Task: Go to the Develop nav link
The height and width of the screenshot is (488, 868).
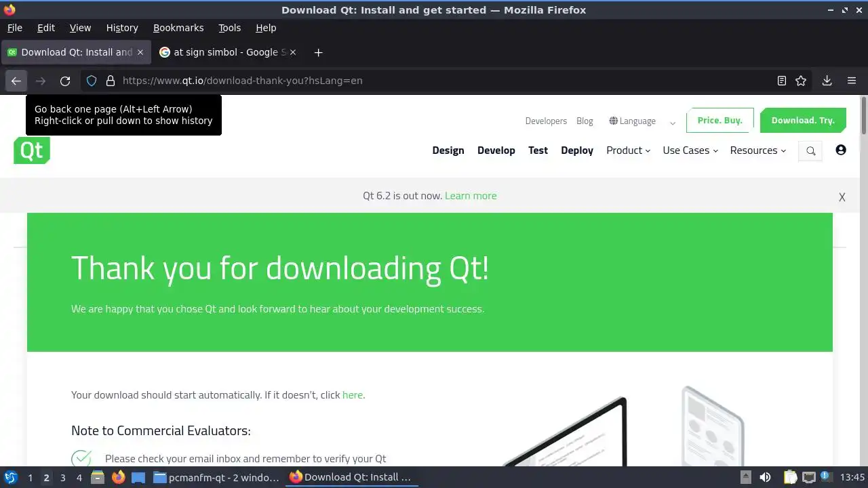Action: 496,150
